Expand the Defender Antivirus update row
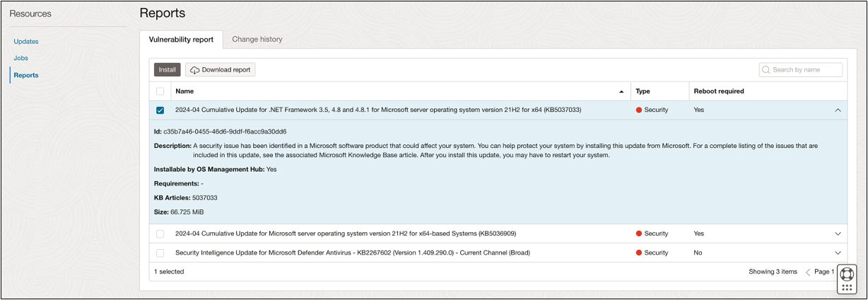Viewport: 868px width, 300px height. pyautogui.click(x=838, y=253)
